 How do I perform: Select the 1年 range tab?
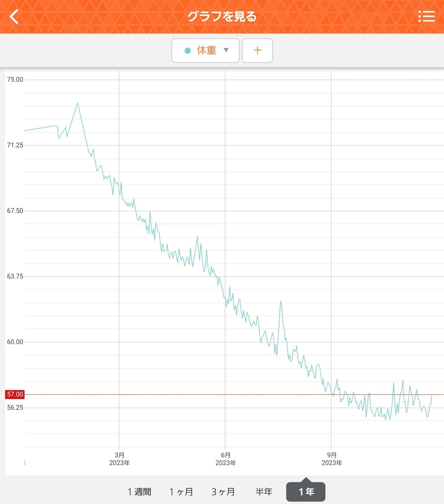(306, 492)
